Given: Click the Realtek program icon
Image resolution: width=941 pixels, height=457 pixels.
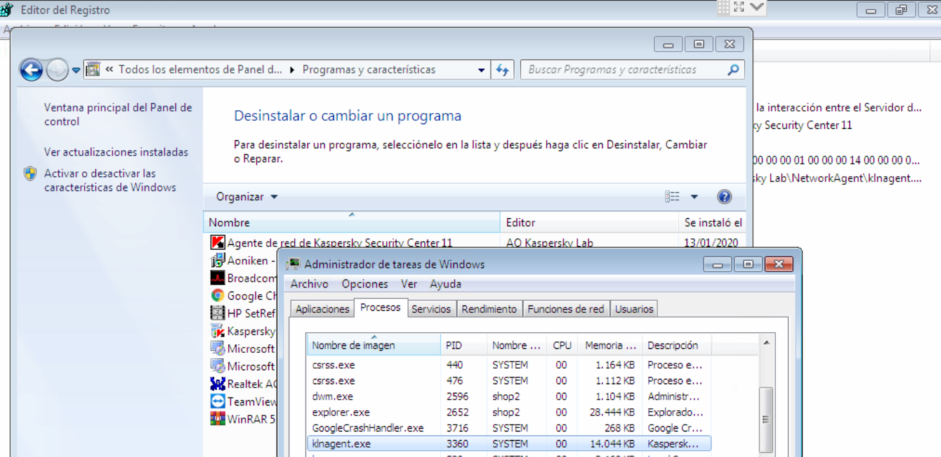Looking at the screenshot, I should pos(217,384).
